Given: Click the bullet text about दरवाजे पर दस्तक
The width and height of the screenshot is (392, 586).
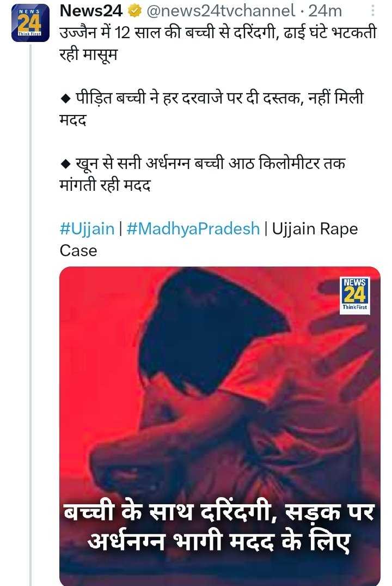Looking at the screenshot, I should click(x=211, y=109).
